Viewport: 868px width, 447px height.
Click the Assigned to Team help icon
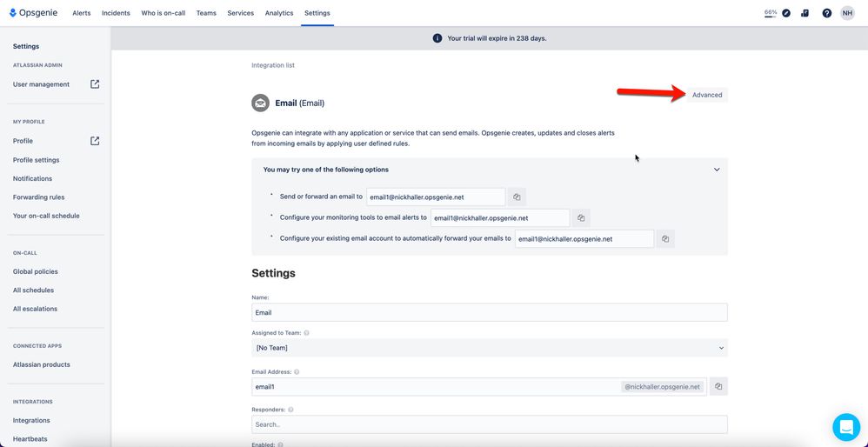[306, 333]
